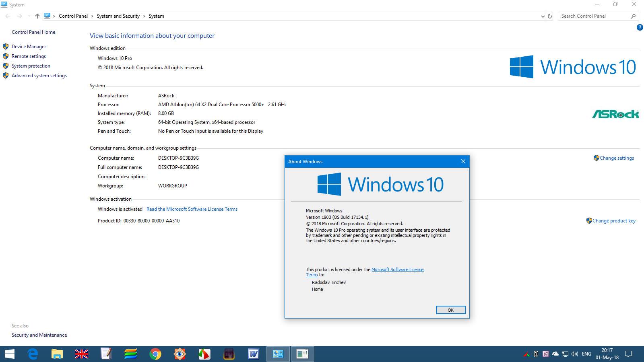Open the Windows Start menu
Screen dimensions: 644x362
(9, 354)
